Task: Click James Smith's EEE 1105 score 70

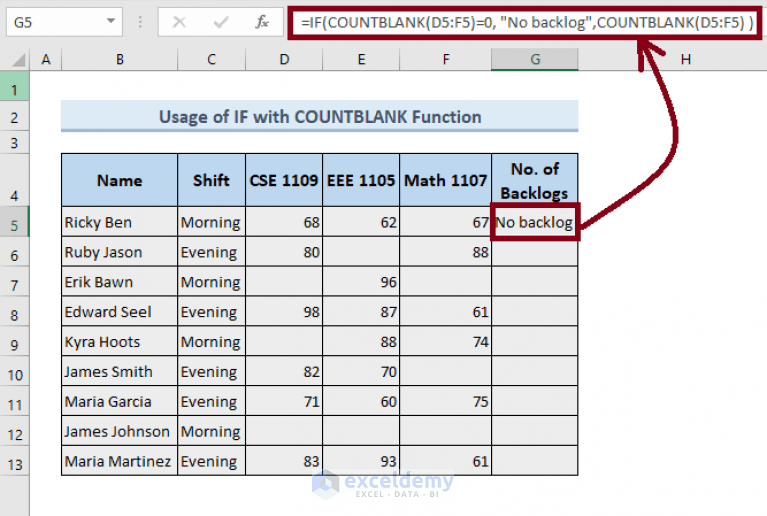Action: (x=361, y=371)
